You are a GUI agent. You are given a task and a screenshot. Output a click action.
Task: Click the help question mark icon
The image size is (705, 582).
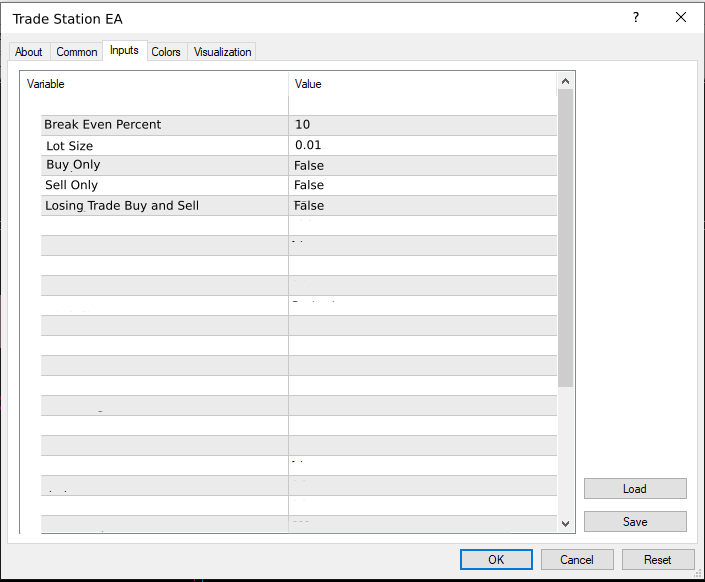[636, 18]
